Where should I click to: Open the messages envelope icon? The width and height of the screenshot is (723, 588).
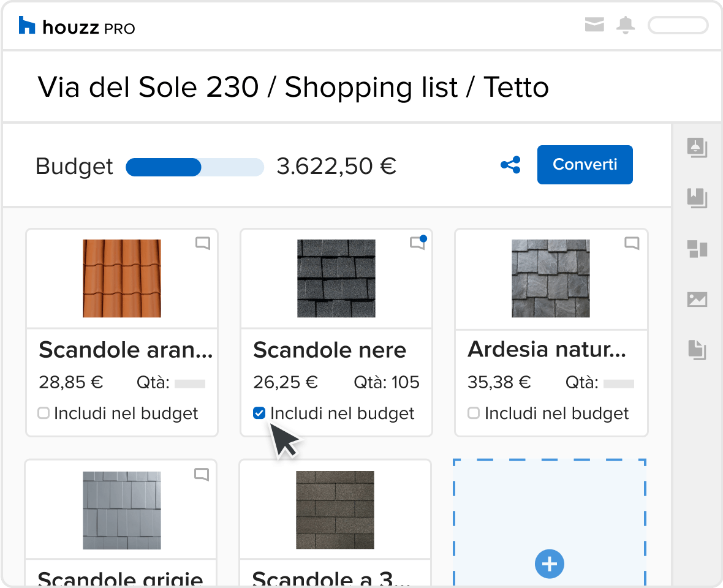click(594, 24)
